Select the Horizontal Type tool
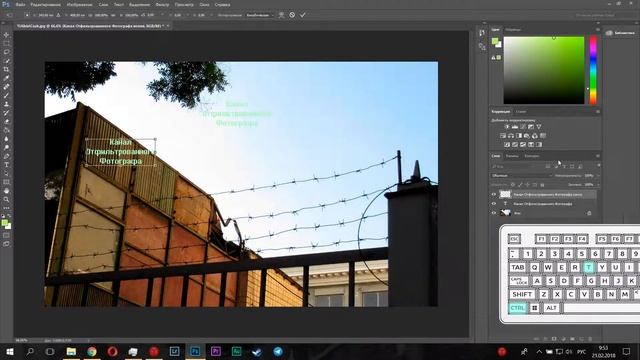640x360 pixels. pos(6,165)
